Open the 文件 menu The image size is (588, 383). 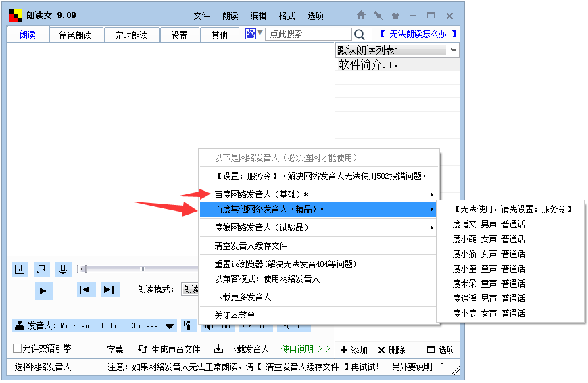pos(202,16)
